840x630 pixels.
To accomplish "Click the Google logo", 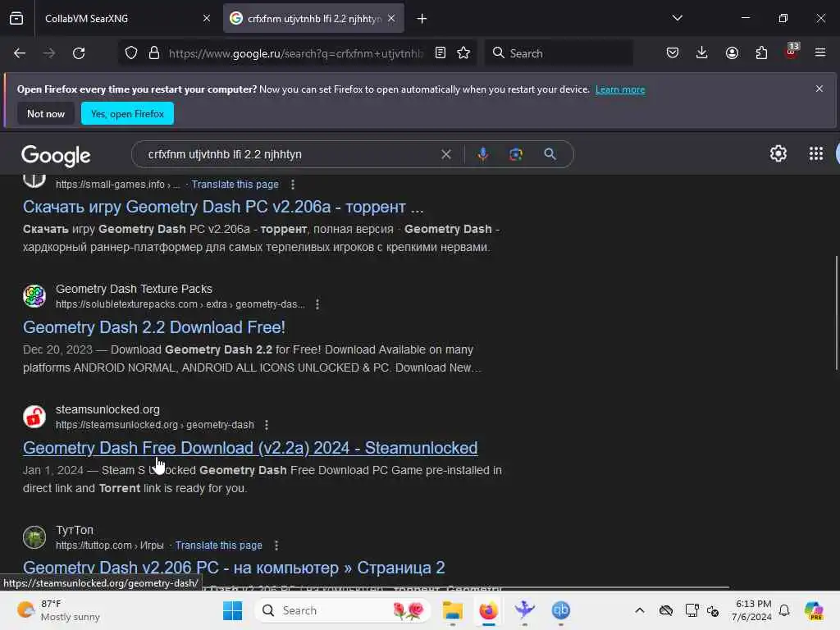I will coord(56,155).
